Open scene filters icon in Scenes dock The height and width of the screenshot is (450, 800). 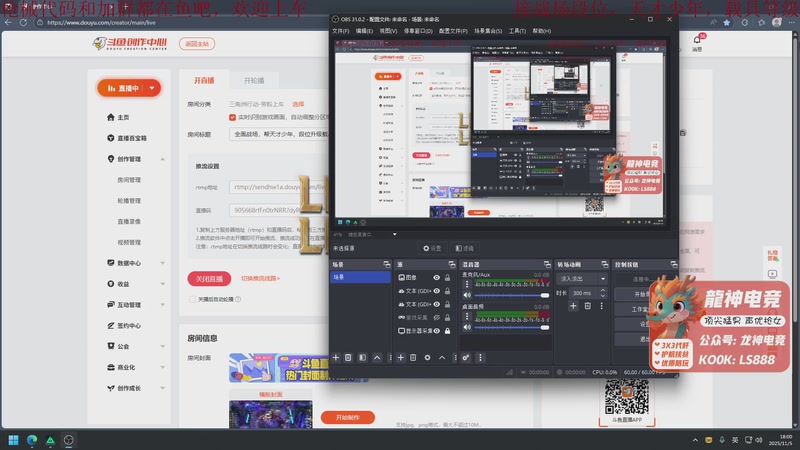[x=362, y=358]
